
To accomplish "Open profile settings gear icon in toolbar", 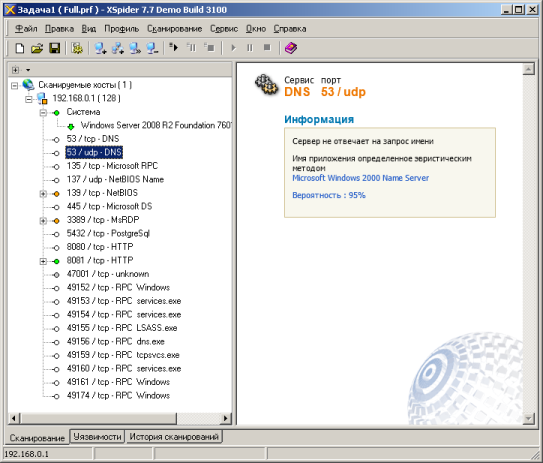I will point(77,48).
